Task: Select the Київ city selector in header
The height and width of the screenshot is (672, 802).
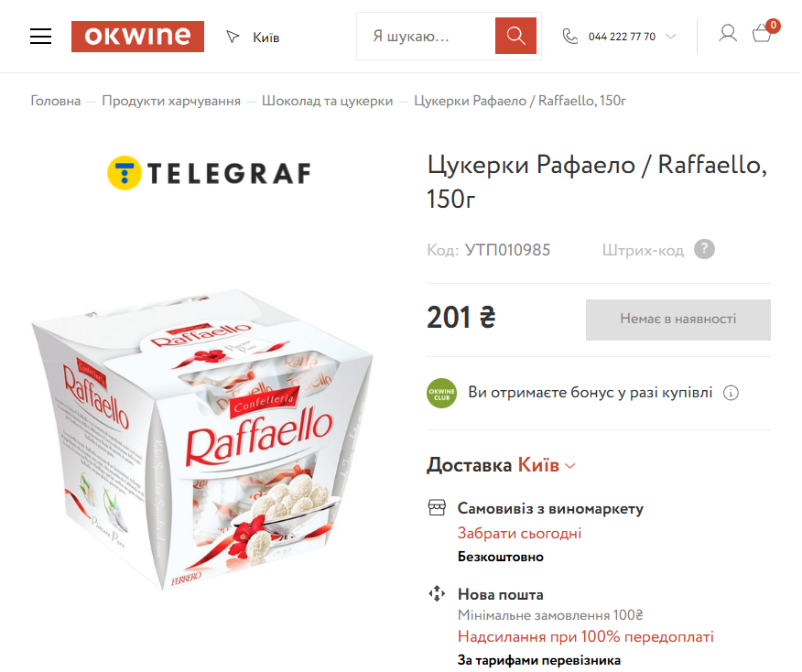Action: tap(266, 38)
